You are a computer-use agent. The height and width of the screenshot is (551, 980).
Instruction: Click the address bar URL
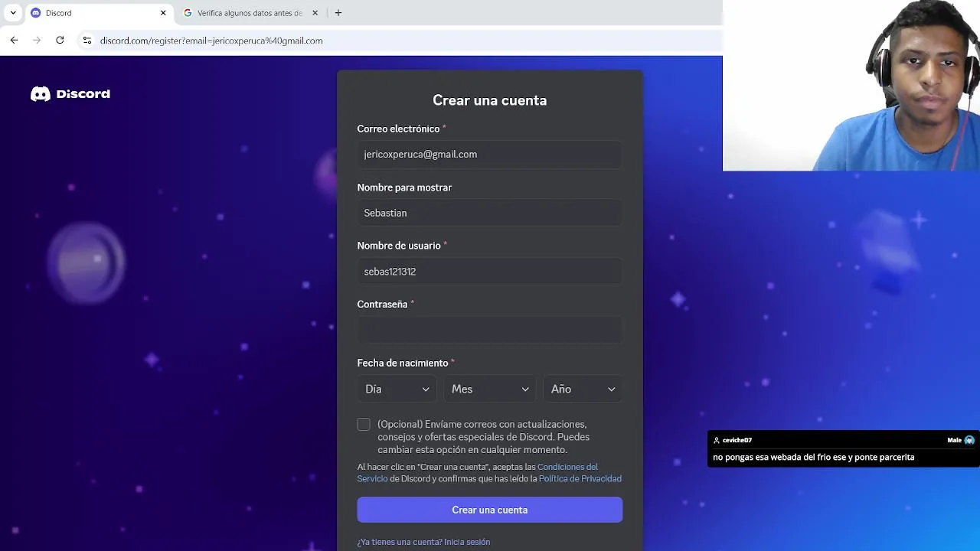(211, 41)
